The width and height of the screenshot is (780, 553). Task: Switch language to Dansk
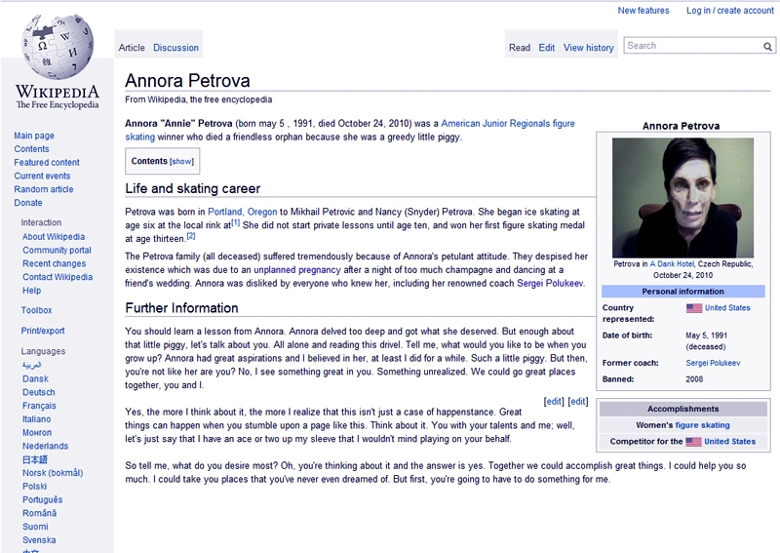pos(35,379)
